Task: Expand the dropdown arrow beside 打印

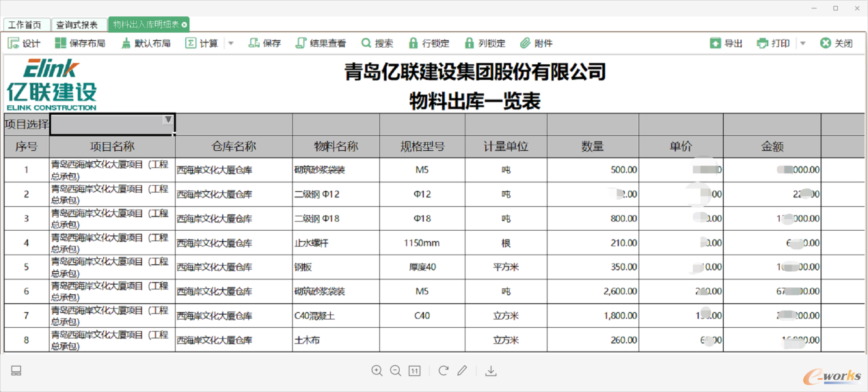Action: [802, 43]
